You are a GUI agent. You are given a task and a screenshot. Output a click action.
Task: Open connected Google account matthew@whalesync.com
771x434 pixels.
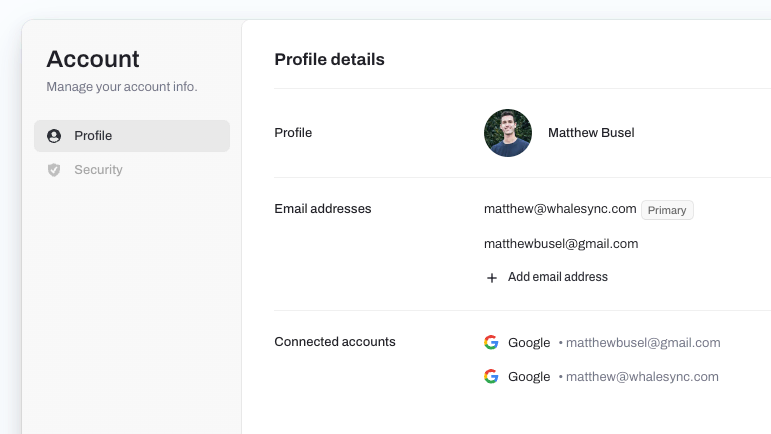click(601, 376)
